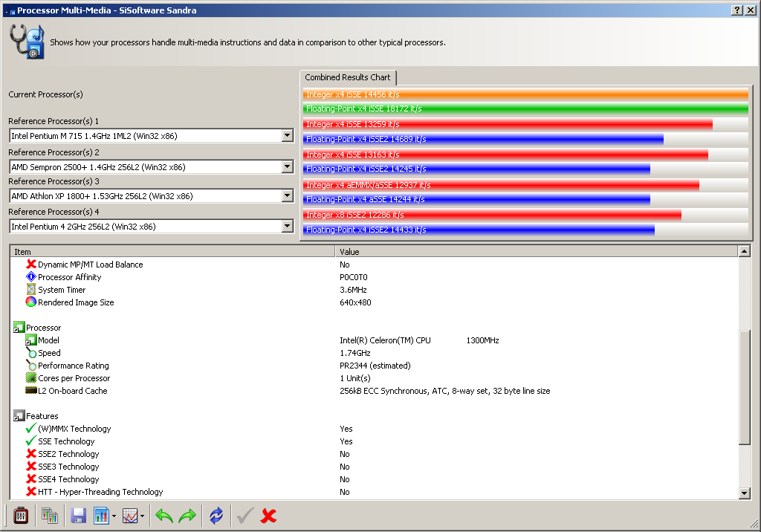Click the Intel(R) Celeron(TM) CPU 1300MHz value
Image resolution: width=761 pixels, height=532 pixels.
(x=419, y=340)
